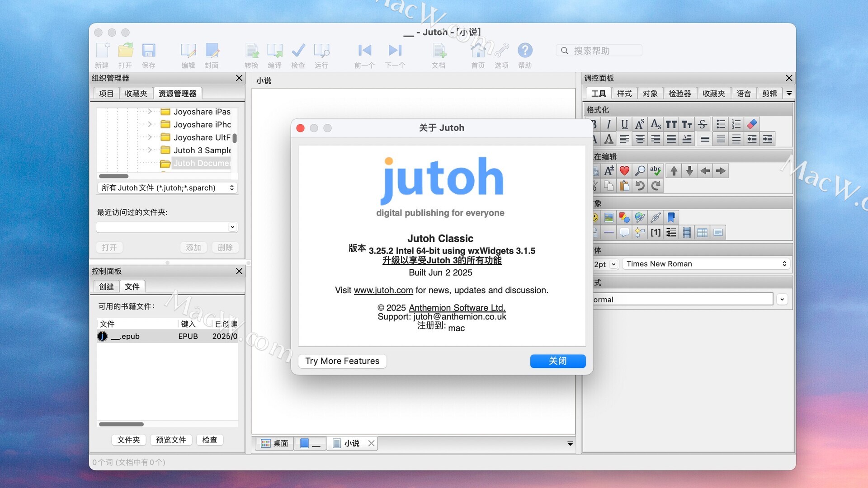Click the magnifier find icon in editing tools
The height and width of the screenshot is (488, 868).
(640, 171)
